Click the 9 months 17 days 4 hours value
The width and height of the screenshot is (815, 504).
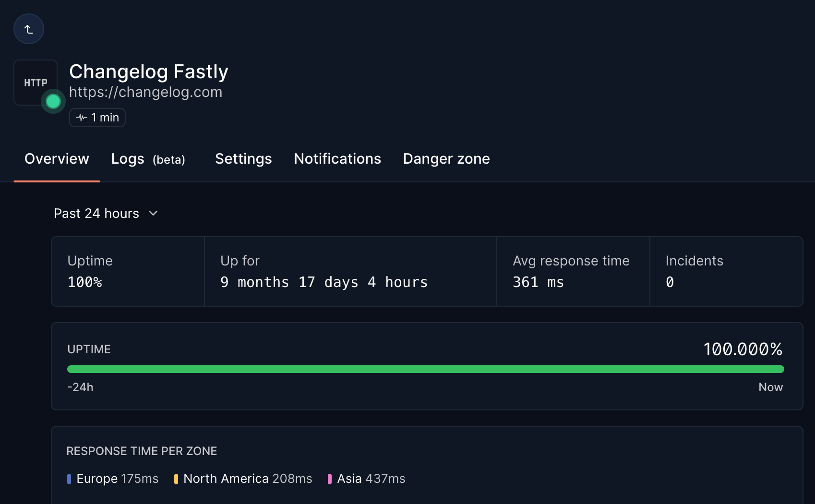point(324,282)
